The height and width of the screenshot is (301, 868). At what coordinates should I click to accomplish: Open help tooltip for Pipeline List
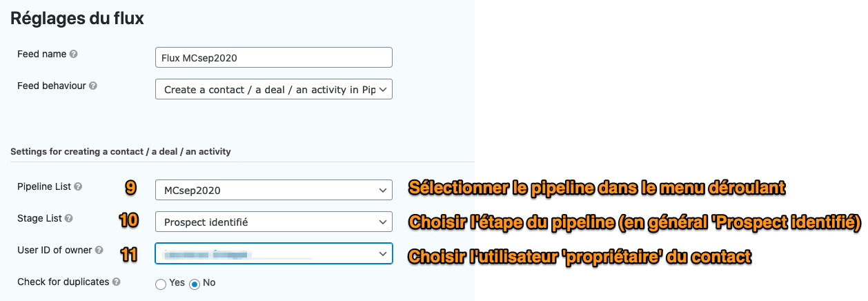[x=78, y=186]
